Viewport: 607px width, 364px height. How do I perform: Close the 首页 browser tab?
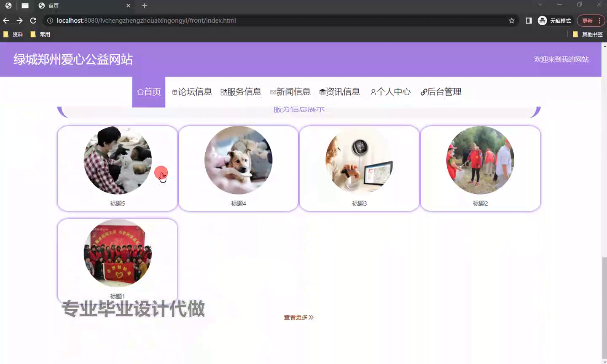click(129, 5)
